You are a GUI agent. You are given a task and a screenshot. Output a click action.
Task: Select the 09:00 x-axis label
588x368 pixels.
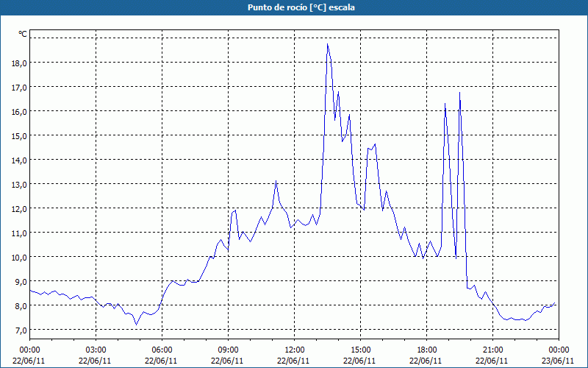(x=229, y=350)
